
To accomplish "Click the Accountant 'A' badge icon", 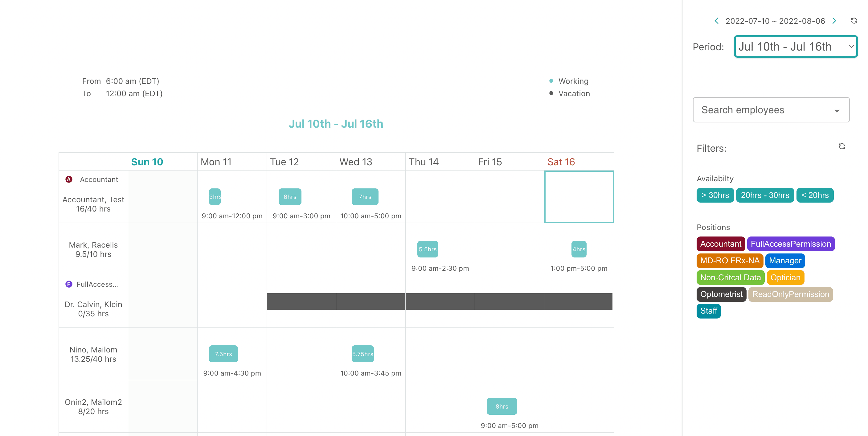I will pos(69,179).
